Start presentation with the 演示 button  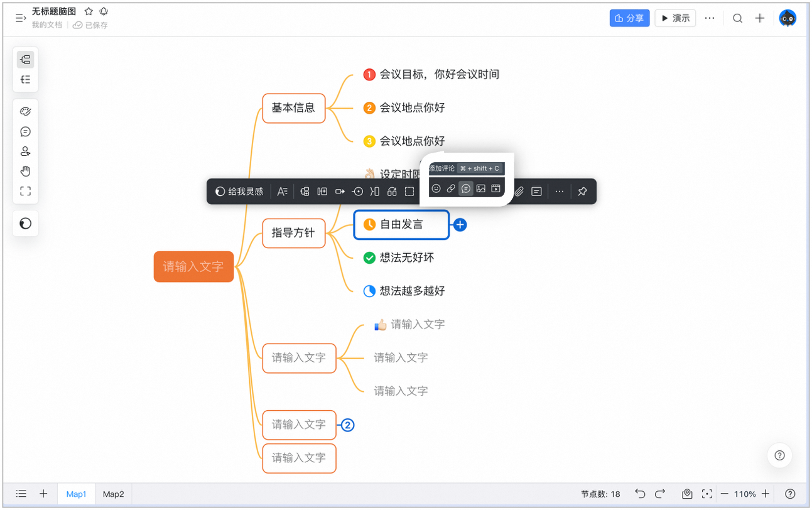(675, 18)
